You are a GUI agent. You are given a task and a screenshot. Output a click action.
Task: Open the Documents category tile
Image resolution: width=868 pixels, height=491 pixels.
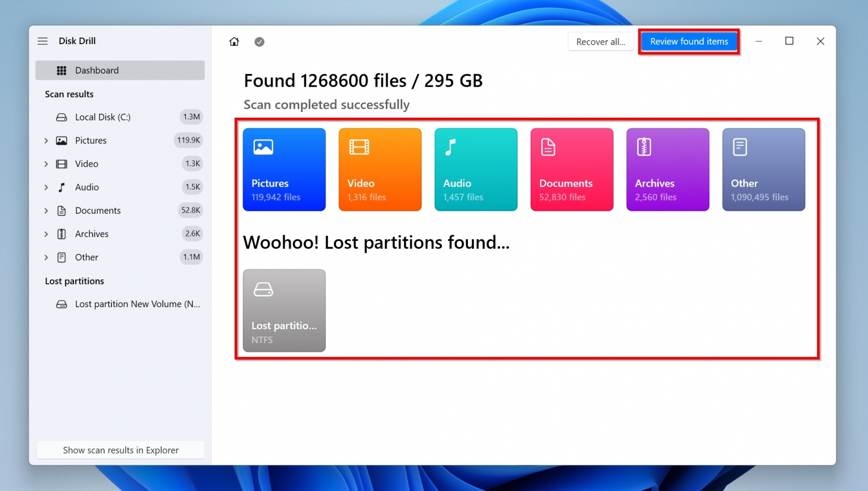(571, 169)
